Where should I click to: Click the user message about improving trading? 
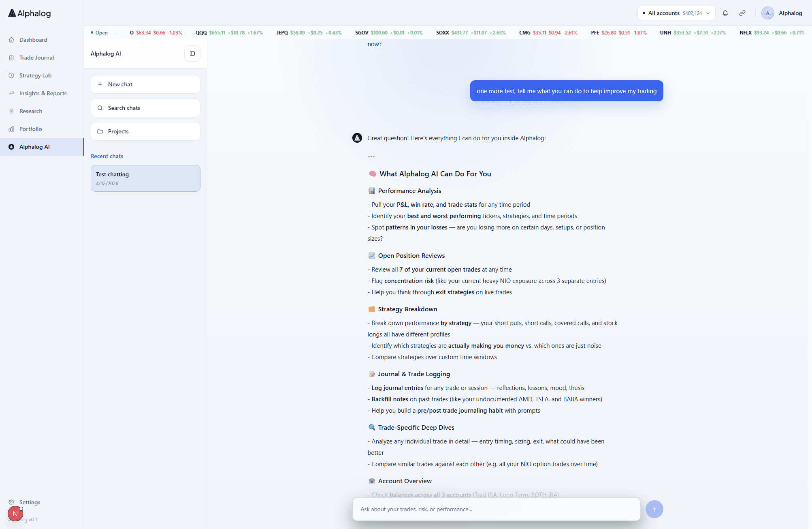567,91
